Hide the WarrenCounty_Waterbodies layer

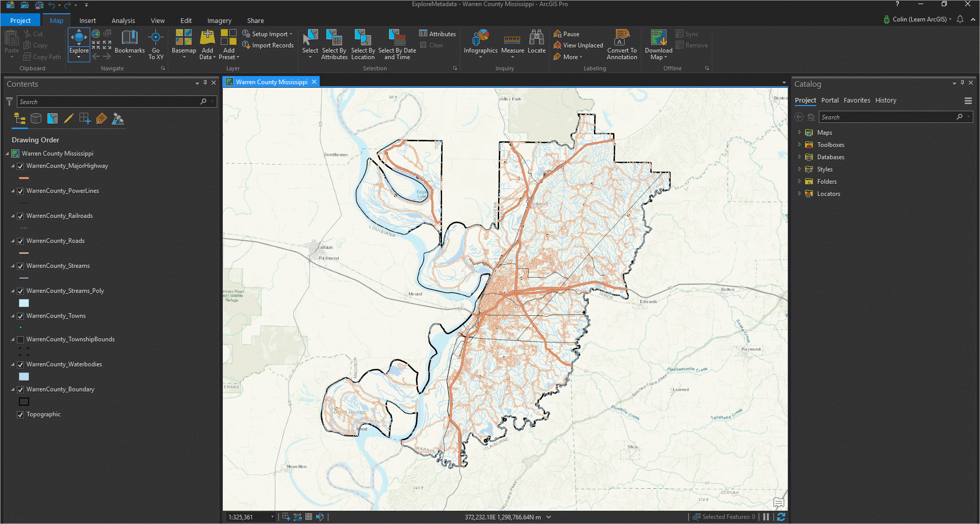click(x=20, y=365)
